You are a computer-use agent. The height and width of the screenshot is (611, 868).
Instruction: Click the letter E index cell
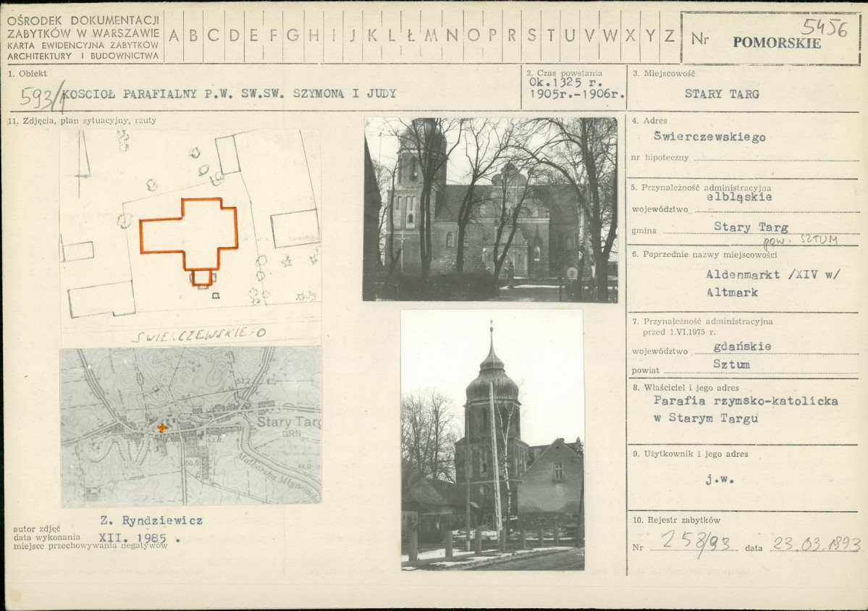pos(253,36)
